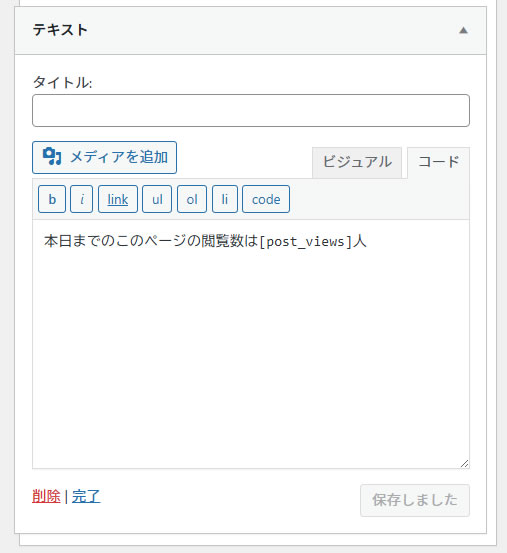The image size is (507, 553).
Task: Click the テキスト widget header title
Action: [x=60, y=30]
